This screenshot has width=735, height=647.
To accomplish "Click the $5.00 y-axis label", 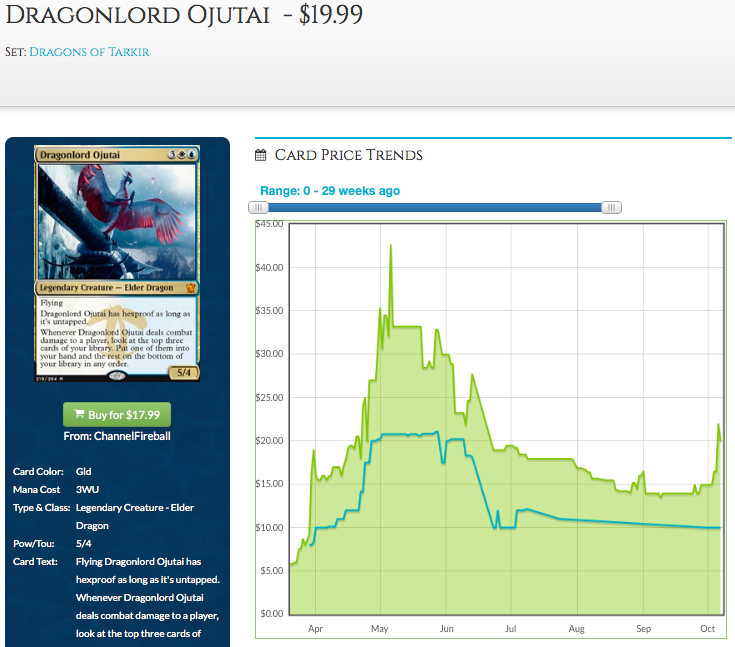I will (x=271, y=571).
